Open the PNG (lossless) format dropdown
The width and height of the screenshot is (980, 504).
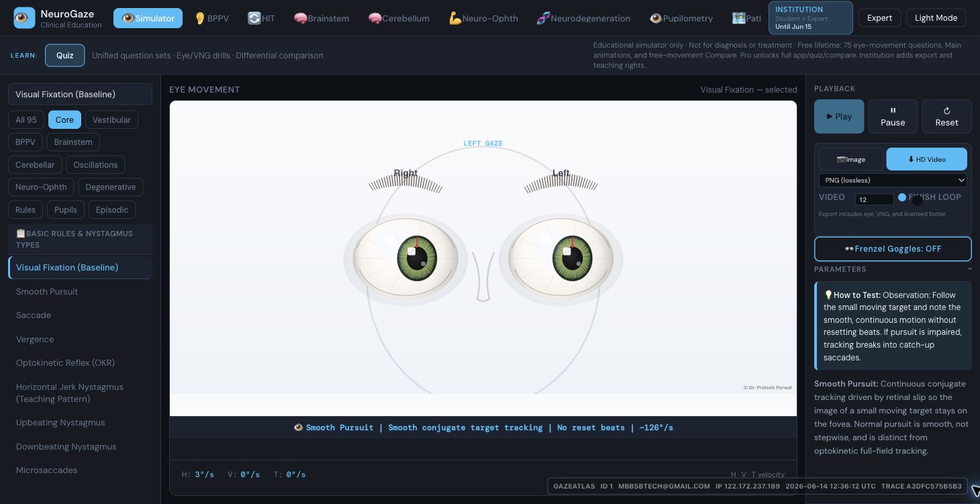pos(893,180)
